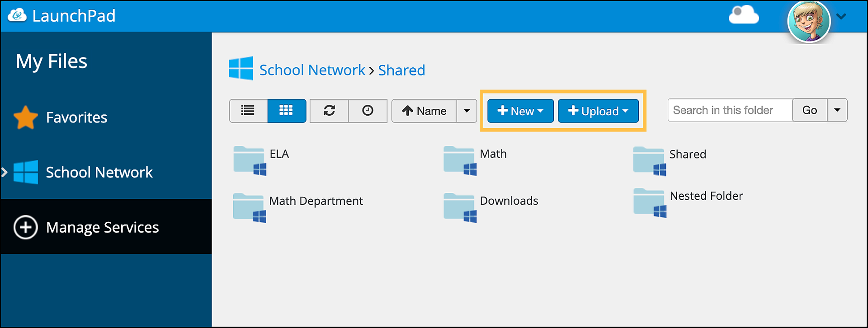Refresh the folder contents
The height and width of the screenshot is (328, 868).
click(x=329, y=111)
